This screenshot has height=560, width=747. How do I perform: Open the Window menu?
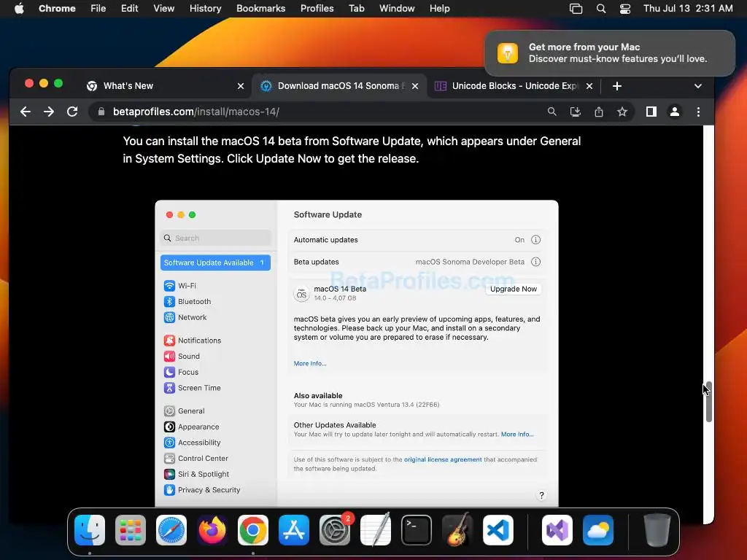(x=397, y=8)
